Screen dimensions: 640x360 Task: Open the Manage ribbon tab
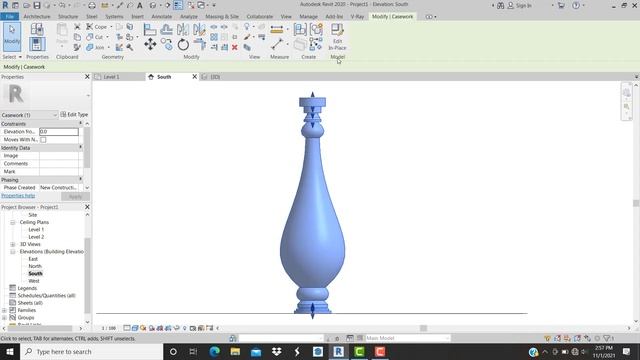(x=309, y=16)
